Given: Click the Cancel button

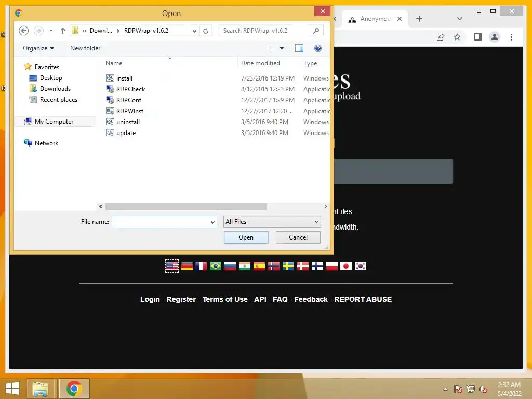Looking at the screenshot, I should [x=298, y=237].
